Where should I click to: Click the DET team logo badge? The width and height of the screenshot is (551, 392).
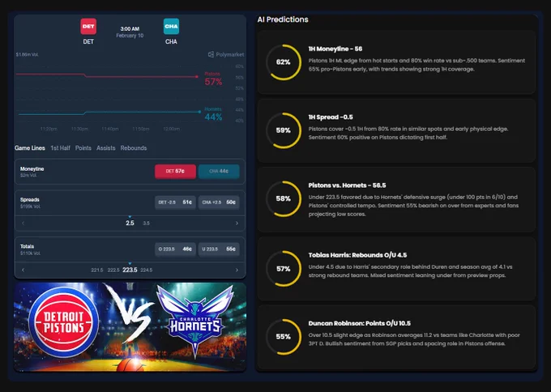point(88,27)
